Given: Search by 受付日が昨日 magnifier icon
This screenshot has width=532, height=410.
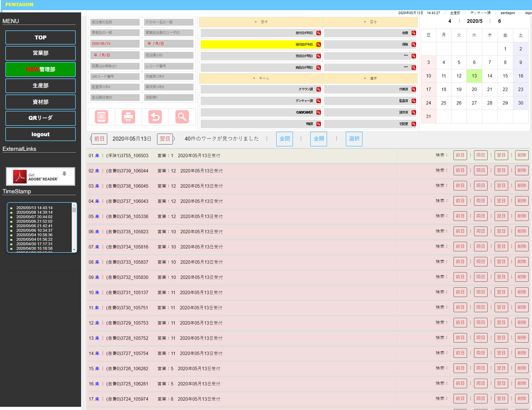Looking at the screenshot, I should click(x=319, y=33).
